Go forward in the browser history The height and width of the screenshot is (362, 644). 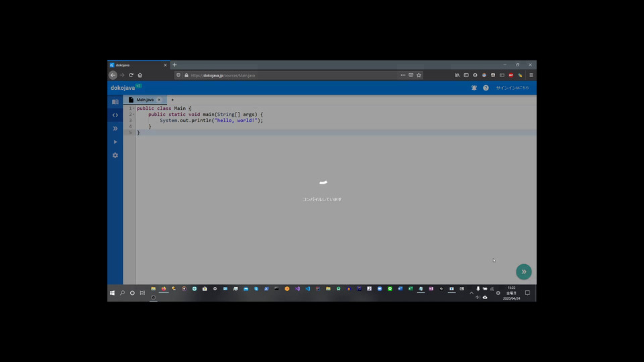tap(122, 75)
